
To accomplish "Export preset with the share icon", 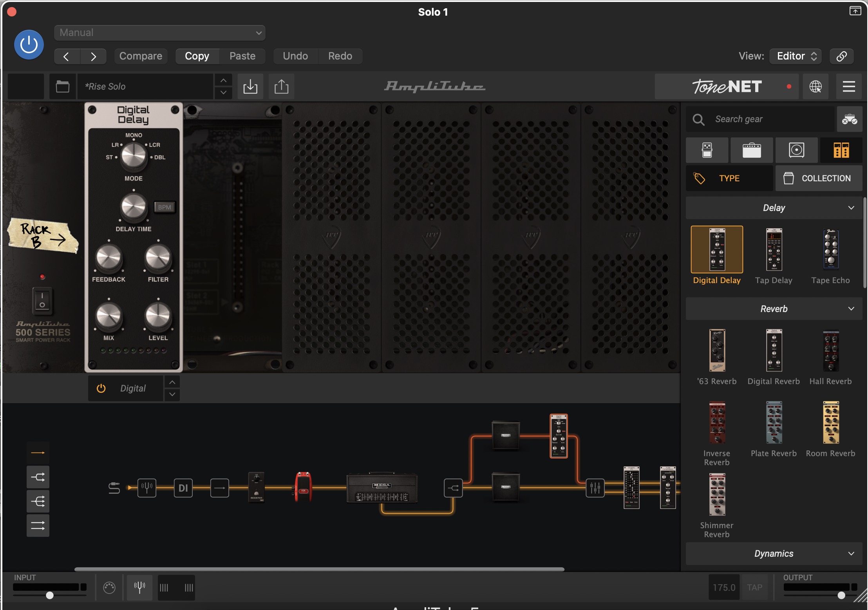I will (281, 86).
